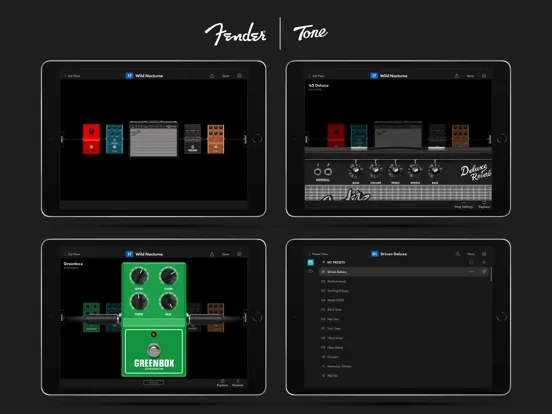Click the Volume knob on Deluxe Reverb amp
This screenshot has height=414, width=552.
coord(375,170)
